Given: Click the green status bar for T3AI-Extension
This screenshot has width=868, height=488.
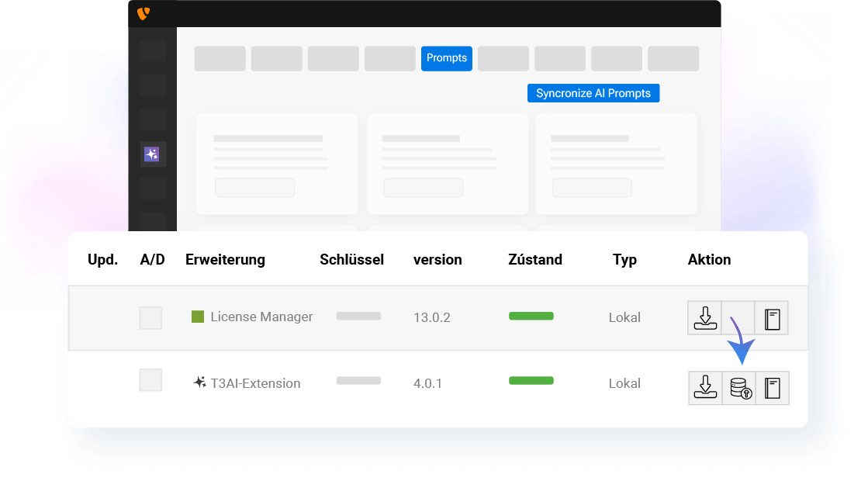Looking at the screenshot, I should [531, 381].
